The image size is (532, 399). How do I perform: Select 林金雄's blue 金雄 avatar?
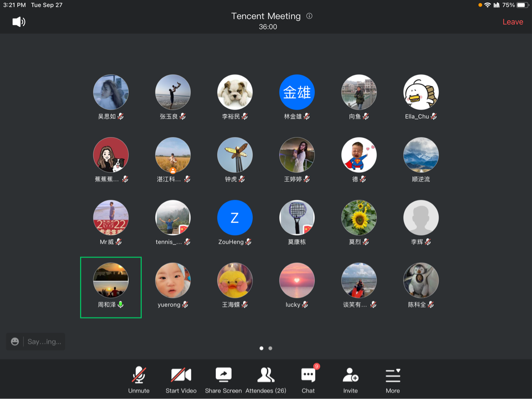[297, 92]
